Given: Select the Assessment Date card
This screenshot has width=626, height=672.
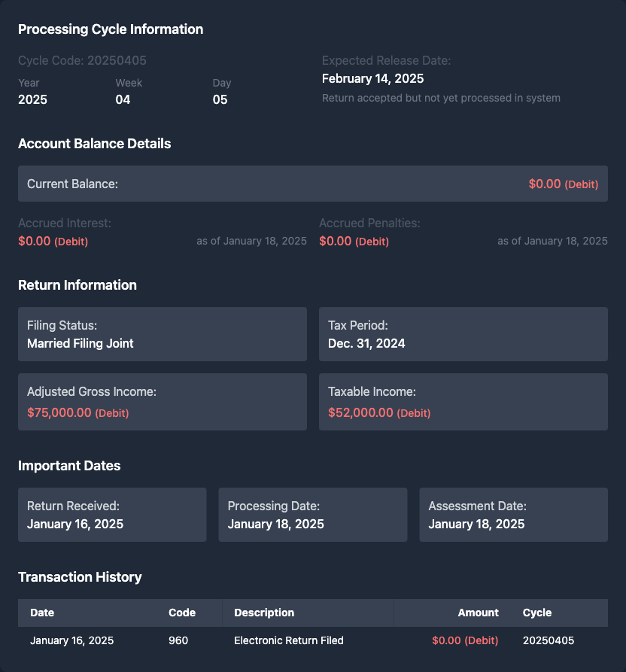Looking at the screenshot, I should 513,515.
